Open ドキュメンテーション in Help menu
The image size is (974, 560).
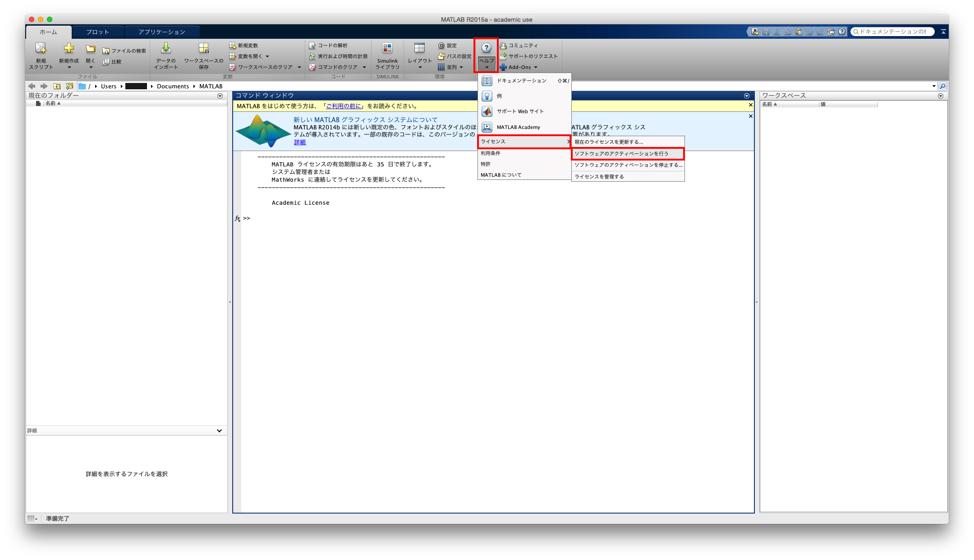tap(521, 81)
